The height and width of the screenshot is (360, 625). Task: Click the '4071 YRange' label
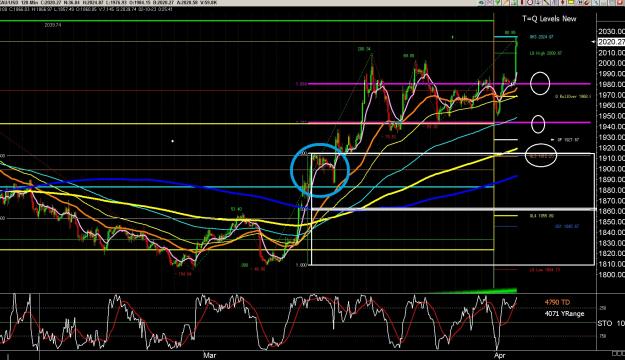click(x=564, y=313)
